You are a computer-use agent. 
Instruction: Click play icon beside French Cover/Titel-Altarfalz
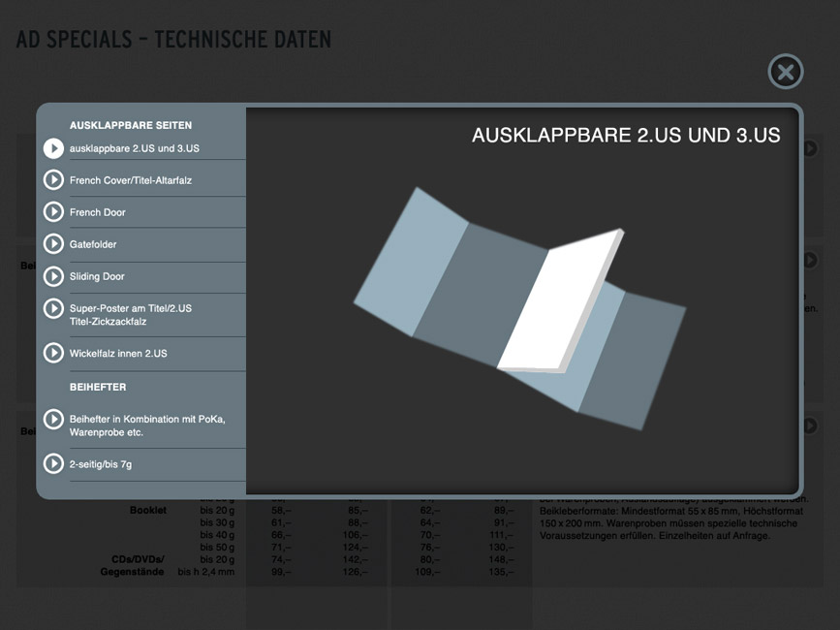click(x=53, y=180)
